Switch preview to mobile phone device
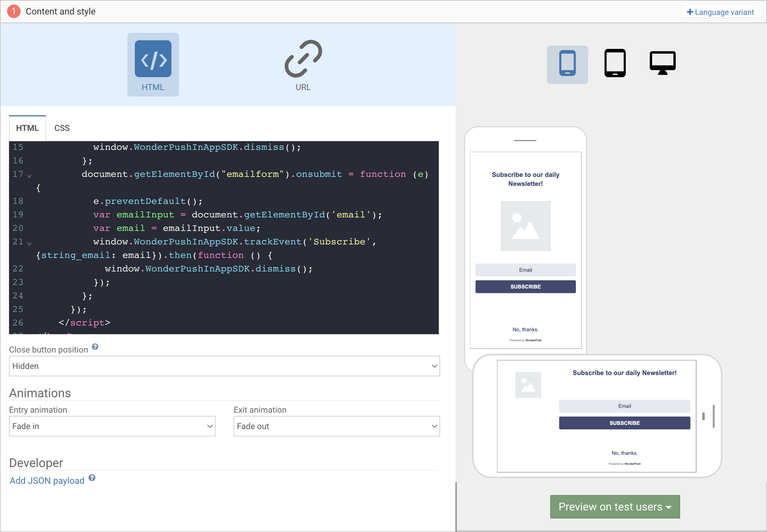767x532 pixels. pyautogui.click(x=567, y=64)
